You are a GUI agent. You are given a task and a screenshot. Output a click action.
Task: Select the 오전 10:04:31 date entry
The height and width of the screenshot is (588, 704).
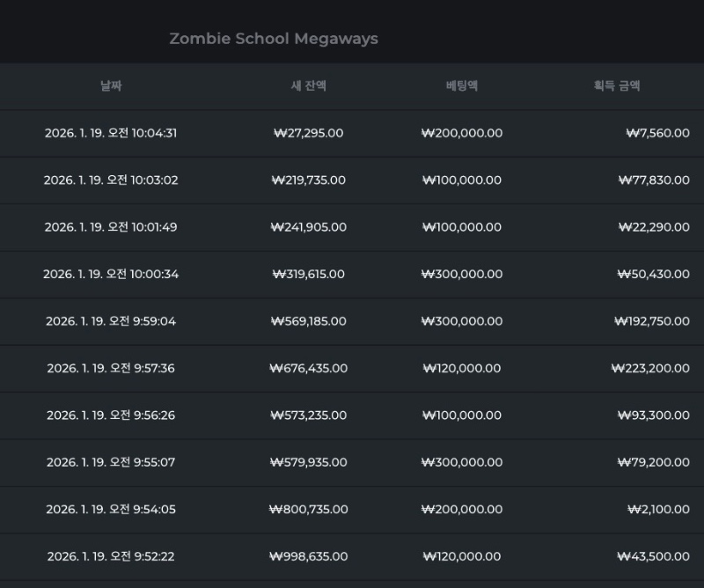tap(111, 134)
